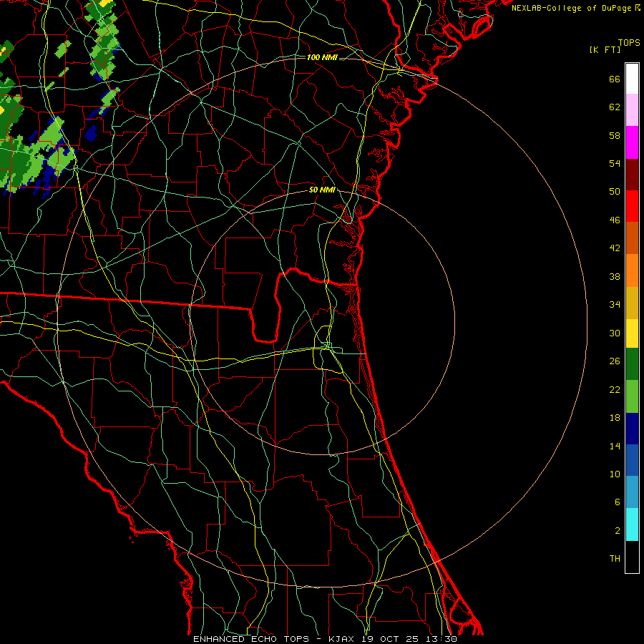The height and width of the screenshot is (644, 644).
Task: Click the navy blue legend swatch
Action: click(632, 429)
